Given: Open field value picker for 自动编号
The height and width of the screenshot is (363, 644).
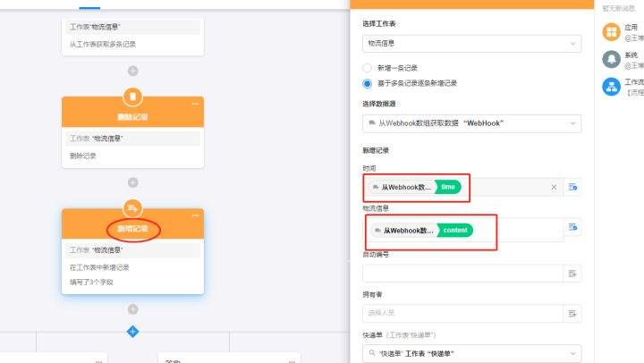Looking at the screenshot, I should click(x=572, y=274).
